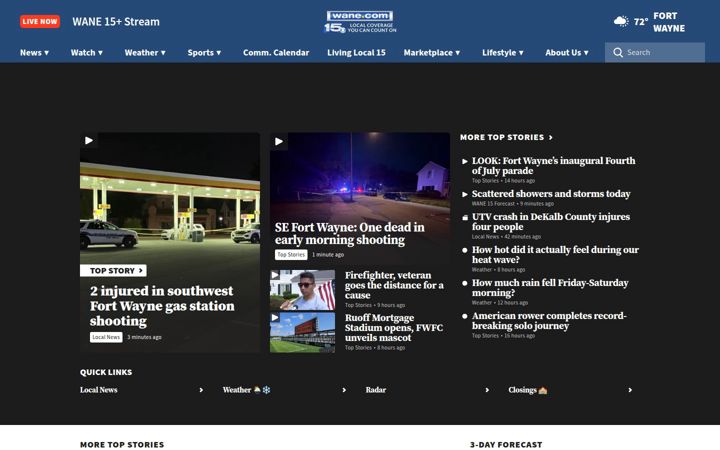720x450 pixels.
Task: Click the chevron next to MORE TOP STORIES
Action: click(x=551, y=137)
